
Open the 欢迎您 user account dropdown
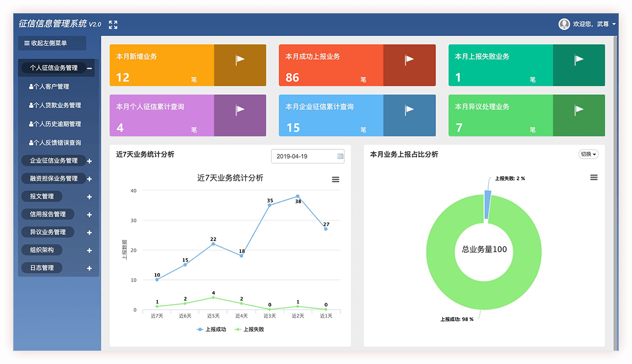594,24
